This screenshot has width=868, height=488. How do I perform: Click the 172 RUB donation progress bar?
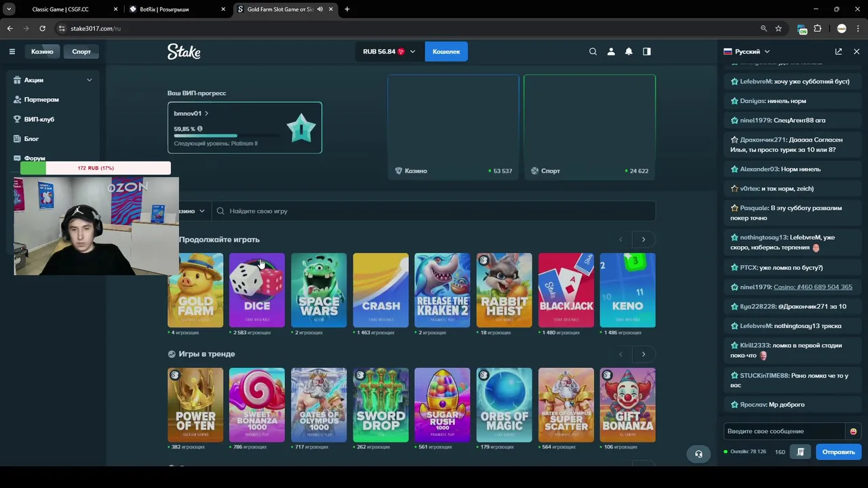click(x=96, y=168)
